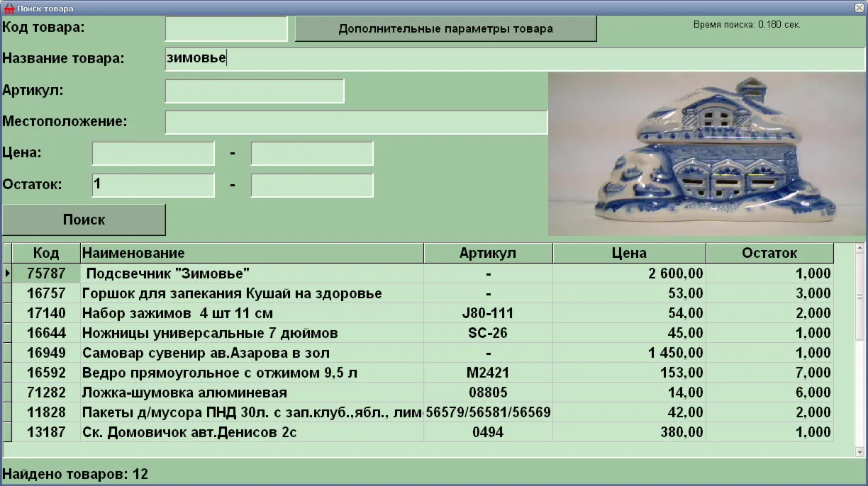The height and width of the screenshot is (486, 868).
Task: Close the Поиск товара window
Action: point(858,8)
